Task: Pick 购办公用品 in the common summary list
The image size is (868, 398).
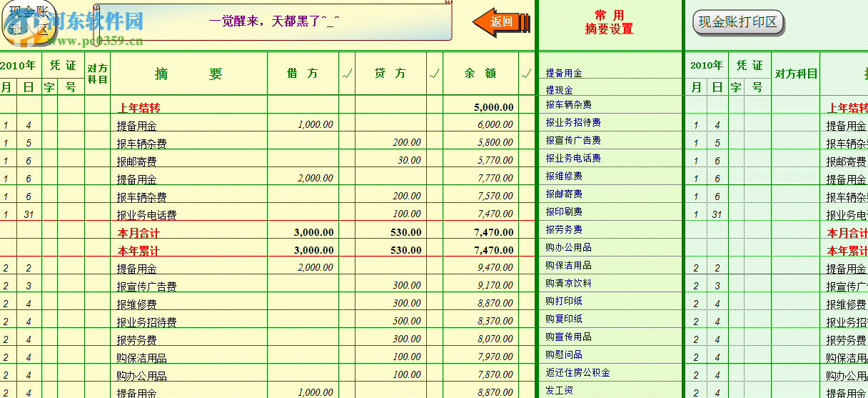Action: 569,248
